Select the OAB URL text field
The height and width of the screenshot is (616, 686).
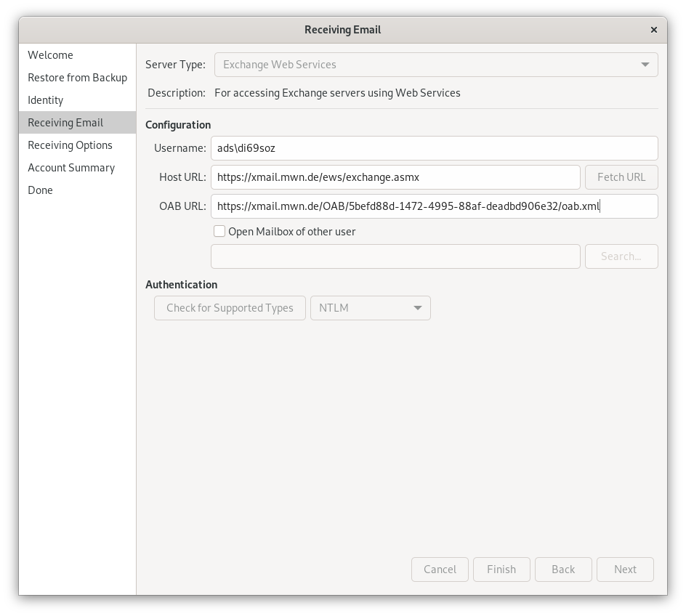pyautogui.click(x=434, y=206)
